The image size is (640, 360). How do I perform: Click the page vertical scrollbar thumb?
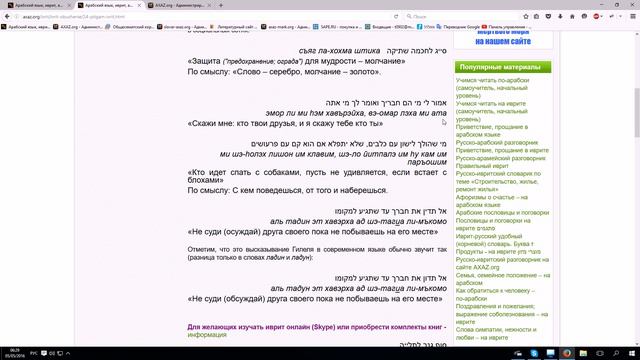coord(637,112)
